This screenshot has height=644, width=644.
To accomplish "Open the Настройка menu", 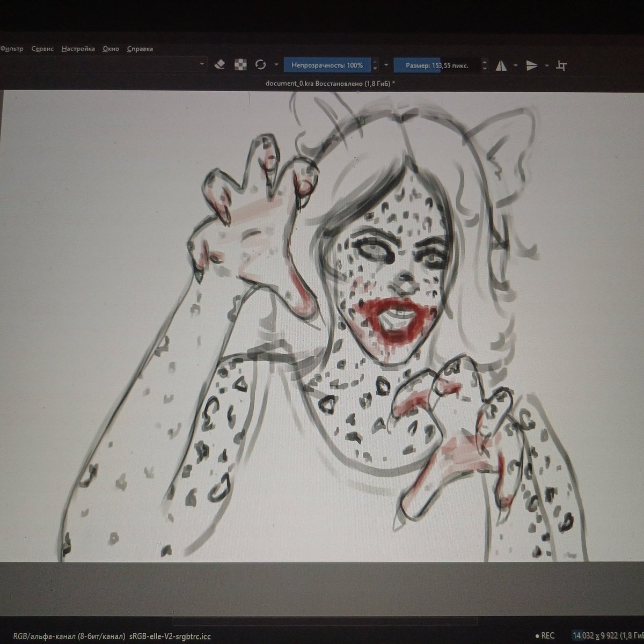I will coord(78,49).
